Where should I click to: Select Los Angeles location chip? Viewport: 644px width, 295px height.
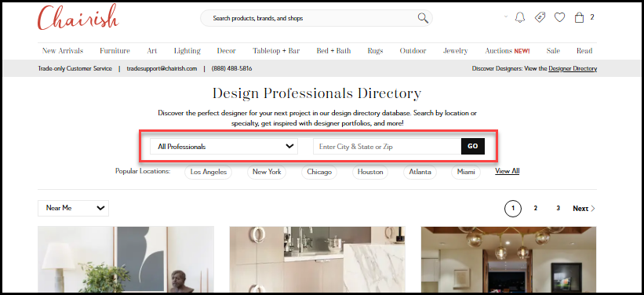208,172
